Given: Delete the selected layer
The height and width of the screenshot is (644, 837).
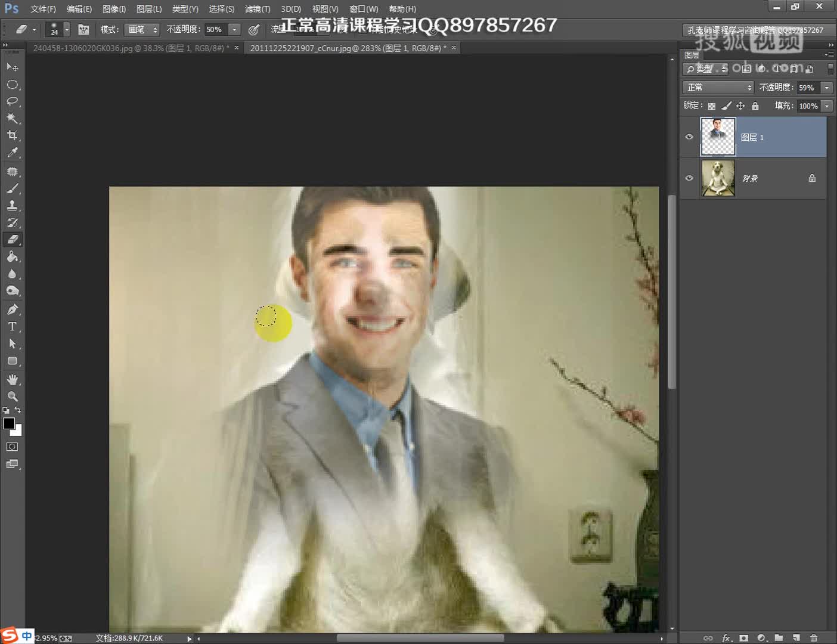Looking at the screenshot, I should point(814,637).
